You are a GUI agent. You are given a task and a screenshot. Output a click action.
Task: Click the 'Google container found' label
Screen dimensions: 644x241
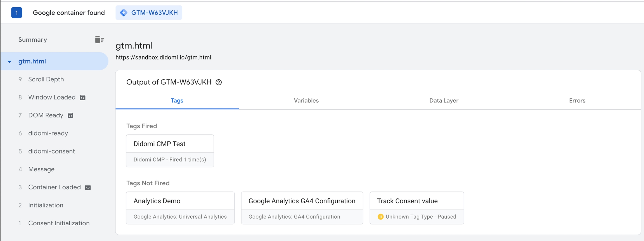tap(69, 13)
